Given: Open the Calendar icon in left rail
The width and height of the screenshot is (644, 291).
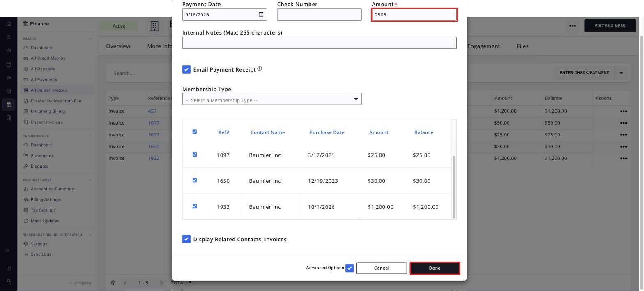Looking at the screenshot, I should click(x=9, y=64).
